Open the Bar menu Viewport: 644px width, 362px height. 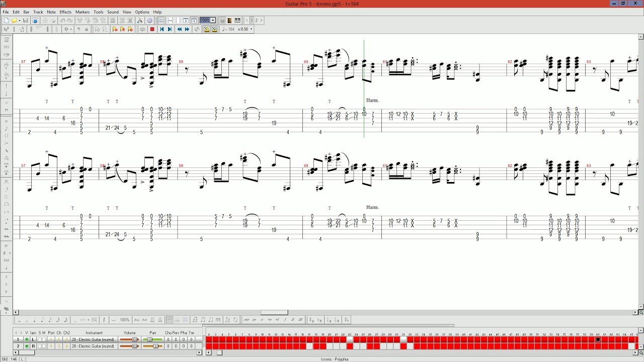click(x=26, y=12)
